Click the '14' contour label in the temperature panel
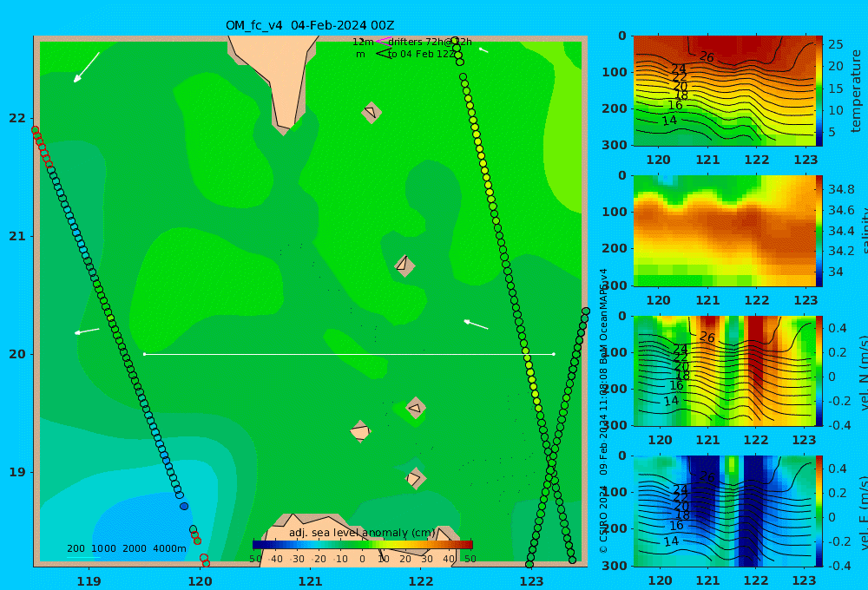 [x=670, y=120]
